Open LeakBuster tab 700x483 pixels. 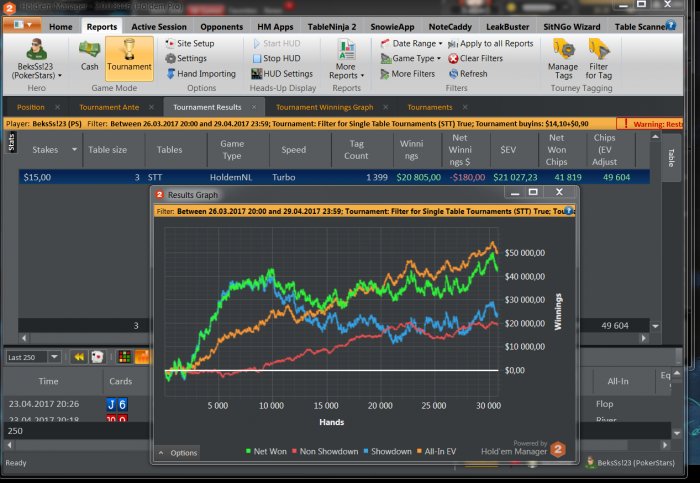(x=508, y=27)
